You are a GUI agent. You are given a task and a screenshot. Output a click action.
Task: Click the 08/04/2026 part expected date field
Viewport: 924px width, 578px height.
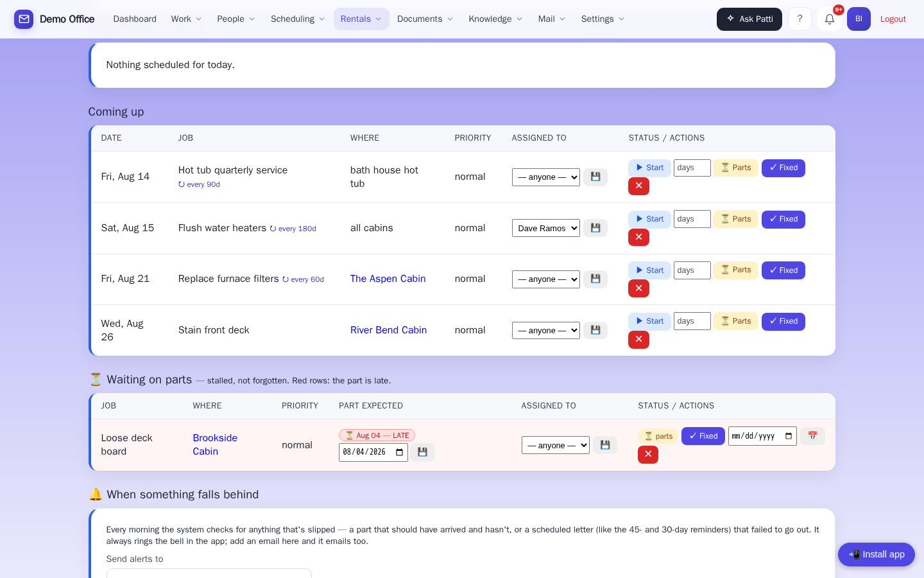[373, 452]
